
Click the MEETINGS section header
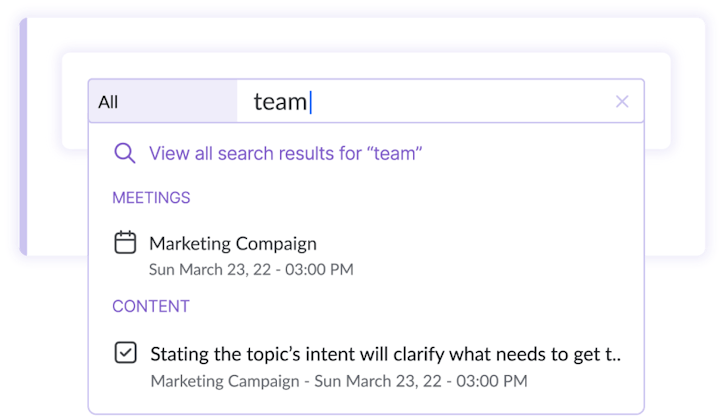coord(151,198)
